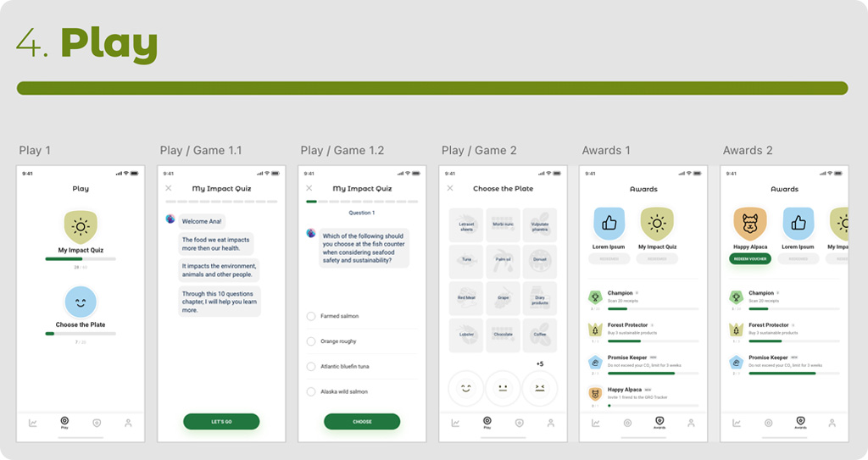Select the Farmed salmon radio option
Screen dimensions: 868x460
[311, 316]
